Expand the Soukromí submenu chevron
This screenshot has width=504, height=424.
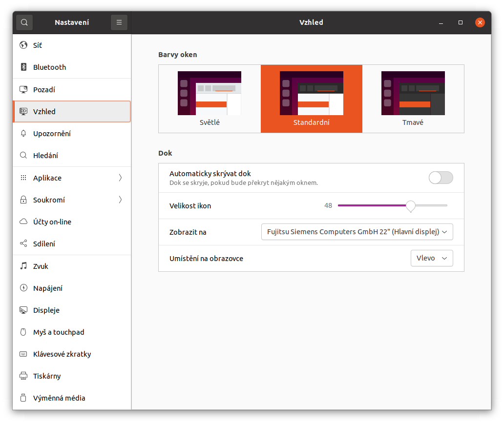(x=120, y=200)
